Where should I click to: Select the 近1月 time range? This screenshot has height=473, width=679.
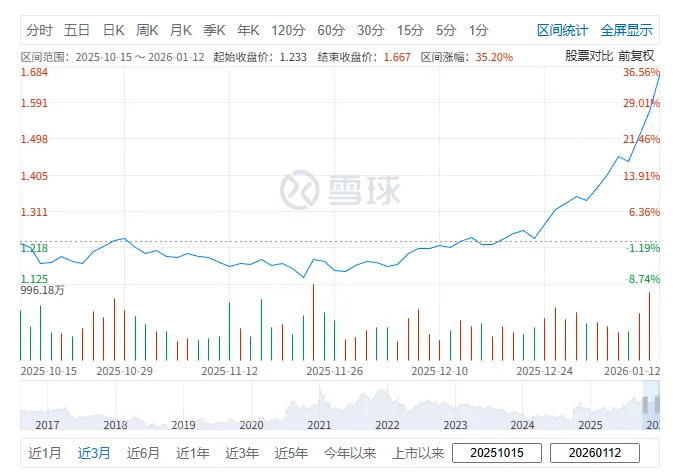pyautogui.click(x=45, y=453)
